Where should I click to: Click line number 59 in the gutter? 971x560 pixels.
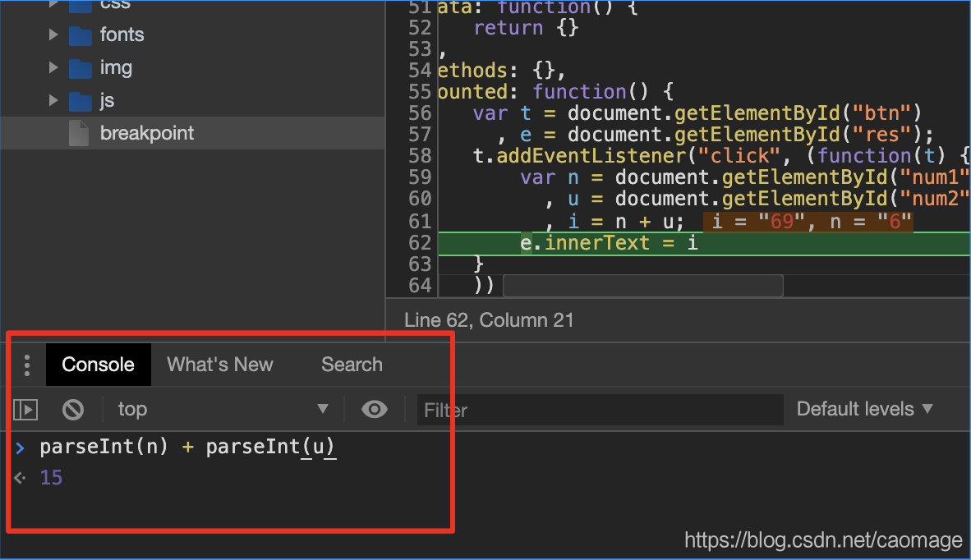420,177
